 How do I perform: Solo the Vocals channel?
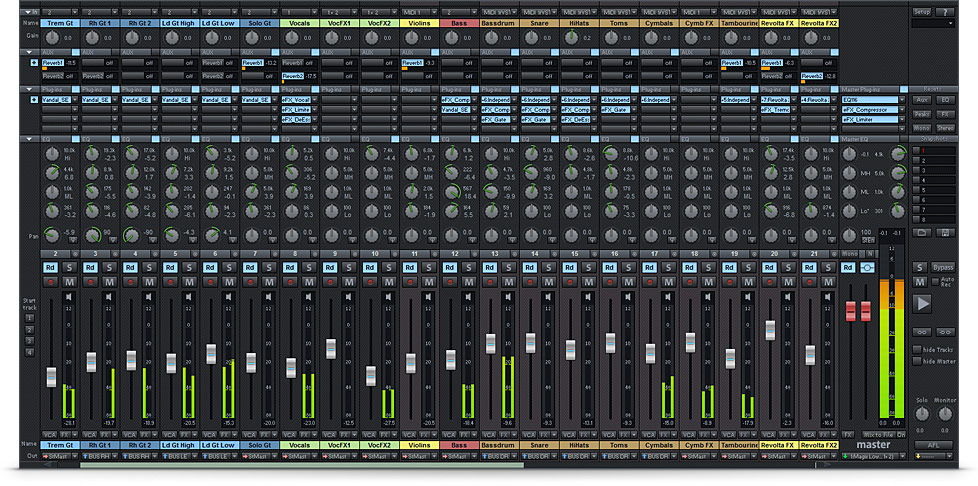point(309,267)
